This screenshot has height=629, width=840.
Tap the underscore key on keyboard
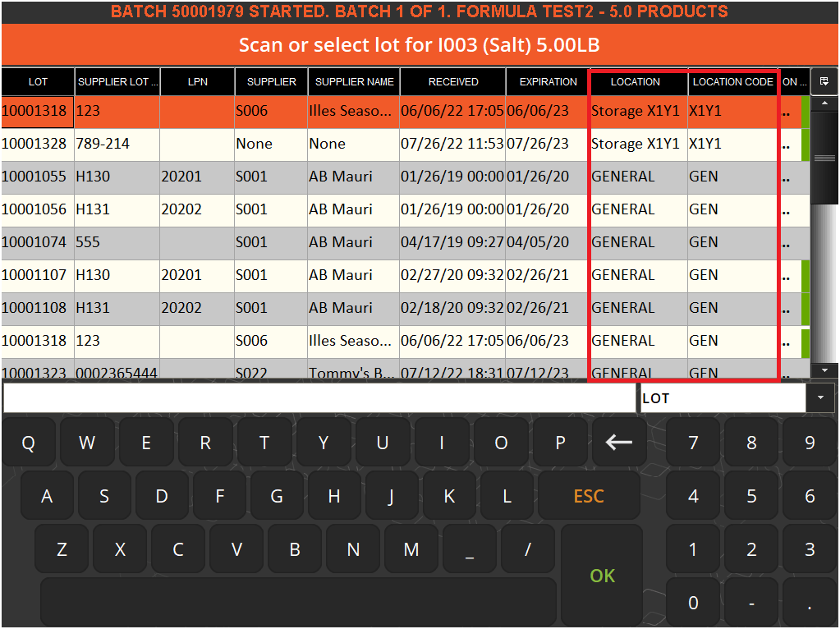pyautogui.click(x=470, y=549)
